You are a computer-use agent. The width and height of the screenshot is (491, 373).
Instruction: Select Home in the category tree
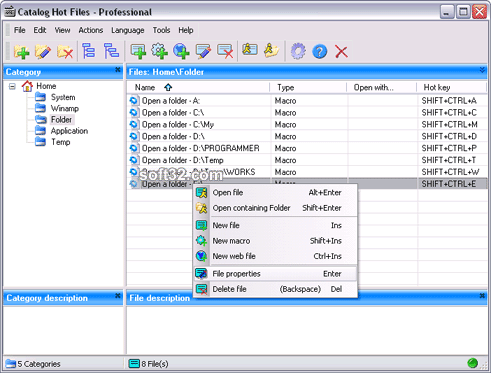46,86
